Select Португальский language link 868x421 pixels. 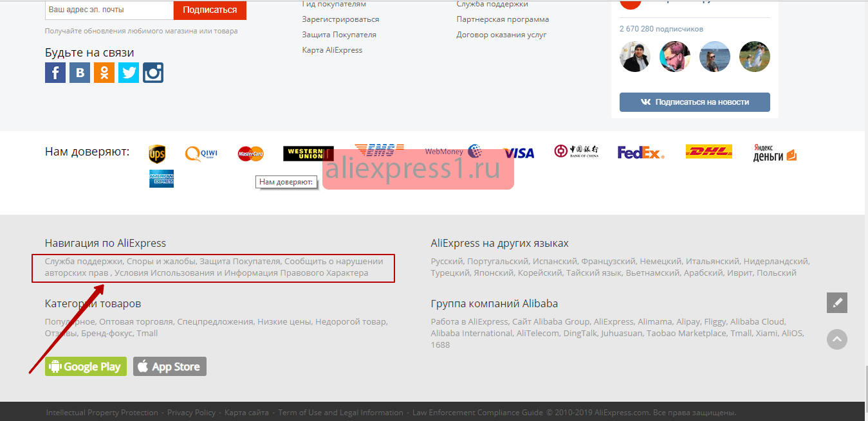[497, 261]
